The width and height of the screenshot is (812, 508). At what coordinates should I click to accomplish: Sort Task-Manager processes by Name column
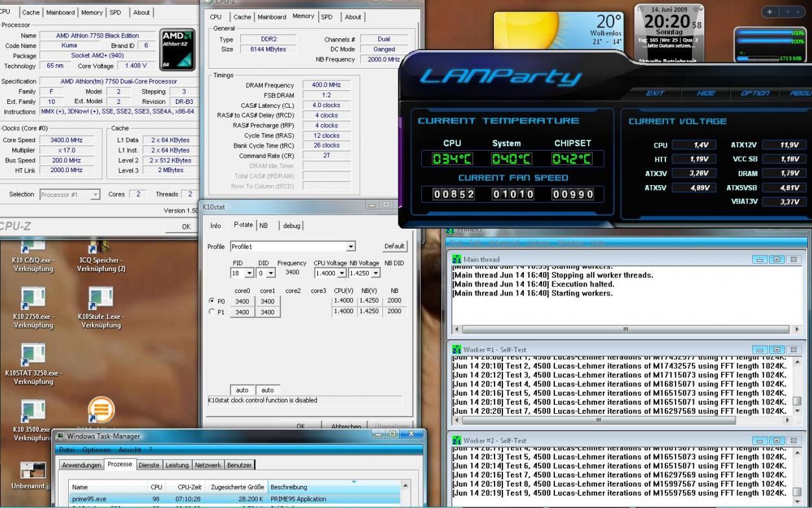(108, 487)
